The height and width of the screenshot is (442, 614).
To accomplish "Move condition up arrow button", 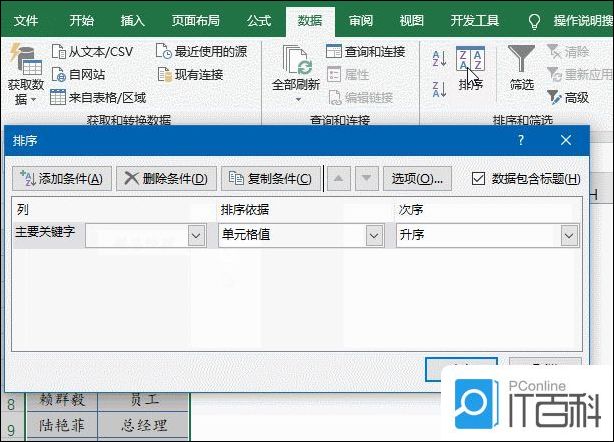I will pyautogui.click(x=339, y=179).
